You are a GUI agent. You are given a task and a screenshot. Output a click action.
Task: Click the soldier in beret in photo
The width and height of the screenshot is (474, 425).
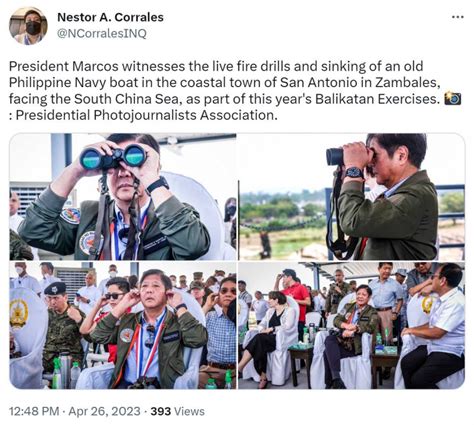[62, 328]
